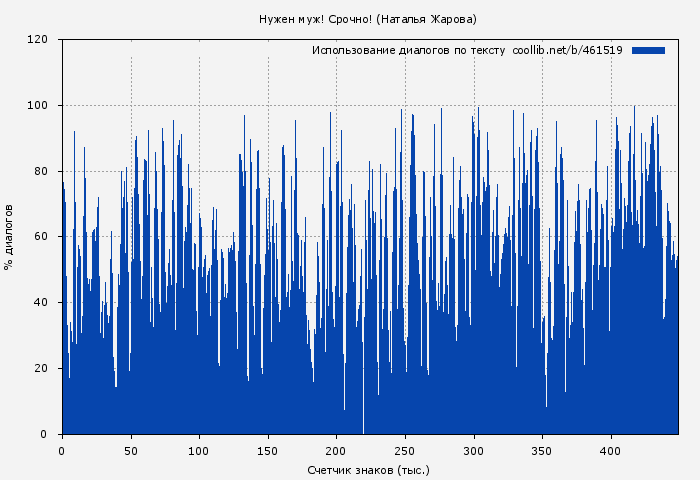Click the 20 tick label on y-axis
The image size is (700, 480).
41,368
